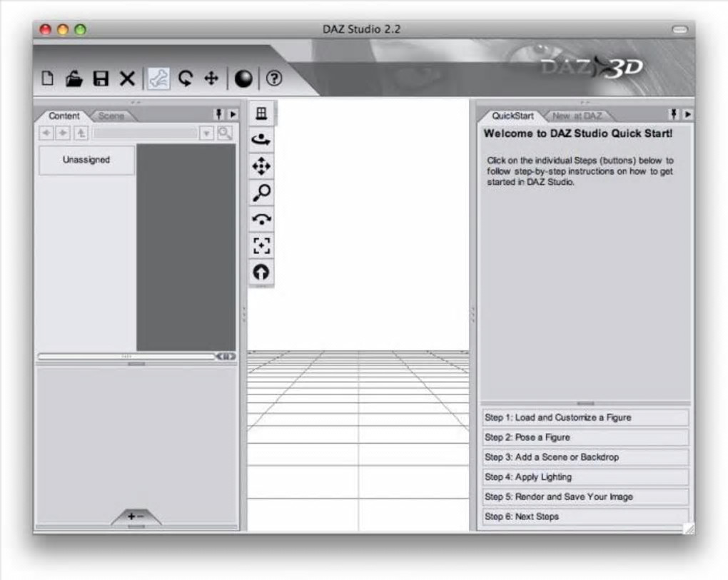Click the Content pane horizontal scrollbar

click(126, 357)
